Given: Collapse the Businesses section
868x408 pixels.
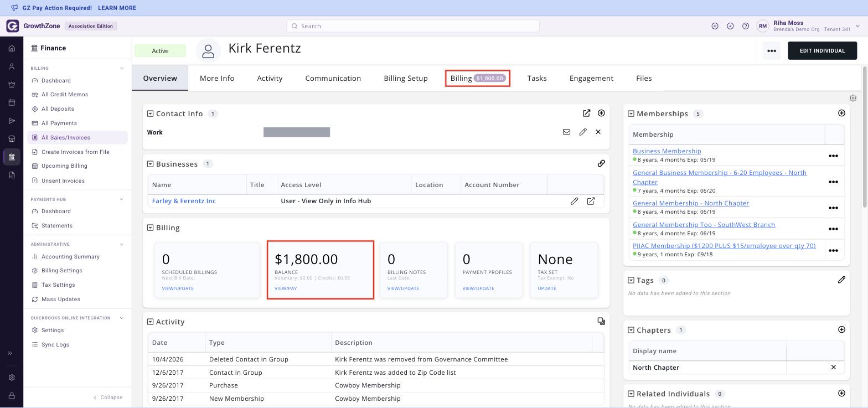Looking at the screenshot, I should [x=150, y=164].
